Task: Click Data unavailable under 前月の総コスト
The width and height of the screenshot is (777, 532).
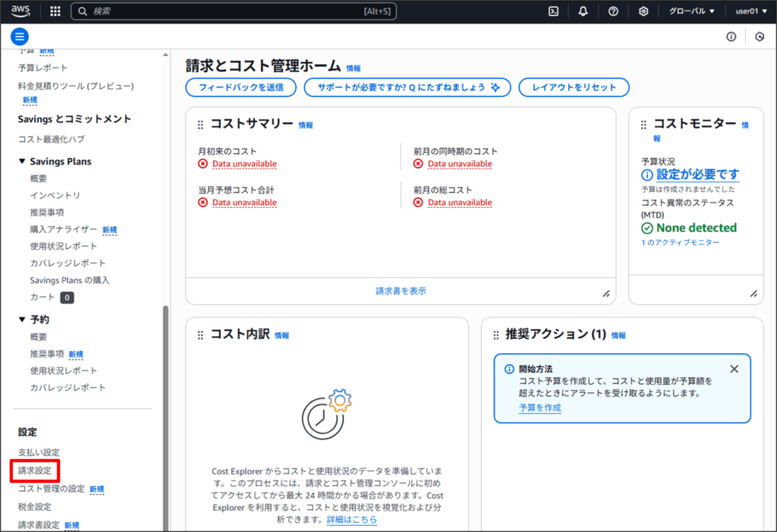Action: 460,203
